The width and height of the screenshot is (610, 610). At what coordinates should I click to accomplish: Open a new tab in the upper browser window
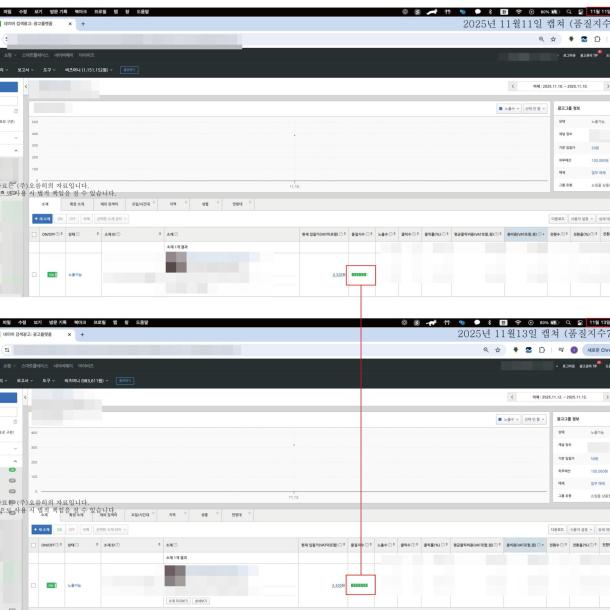pyautogui.click(x=82, y=23)
